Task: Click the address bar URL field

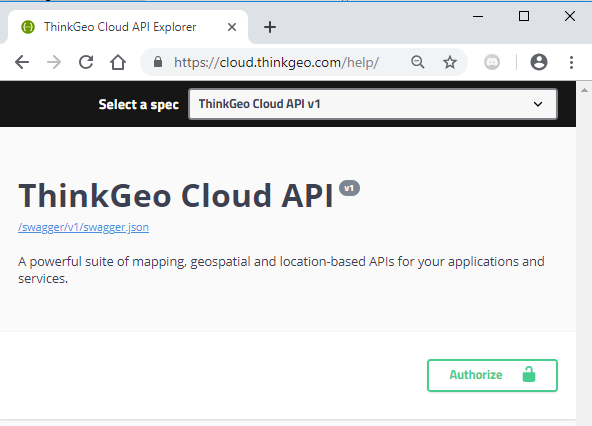Action: pyautogui.click(x=276, y=62)
